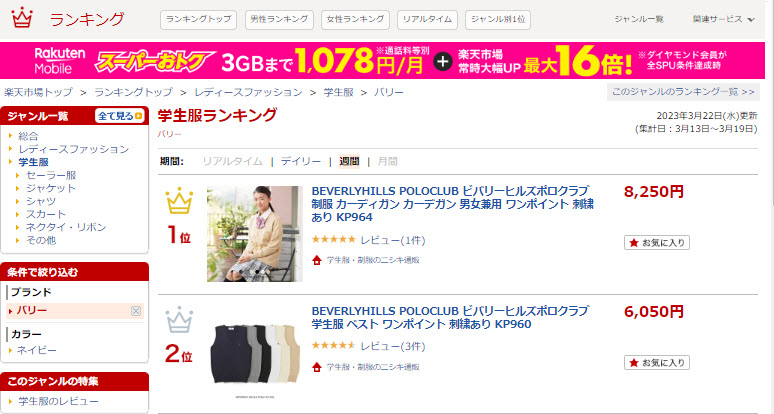Viewport: 774px width, 414px height.
Task: Open the KP964 cardigan product title
Action: [452, 204]
